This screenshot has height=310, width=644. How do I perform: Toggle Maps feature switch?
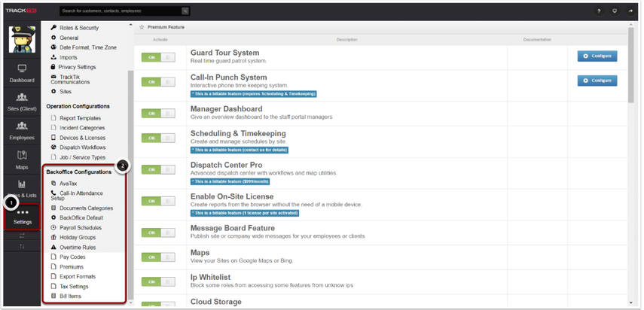[158, 257]
